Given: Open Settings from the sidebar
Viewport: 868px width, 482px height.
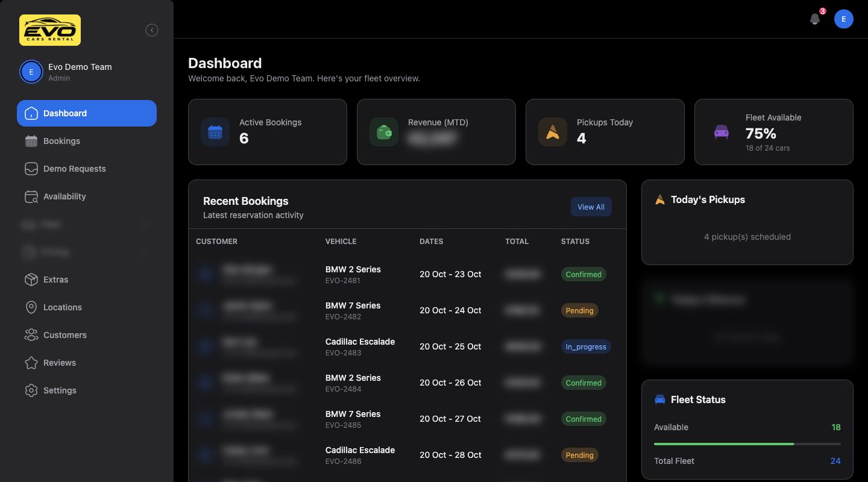Looking at the screenshot, I should coord(87,390).
